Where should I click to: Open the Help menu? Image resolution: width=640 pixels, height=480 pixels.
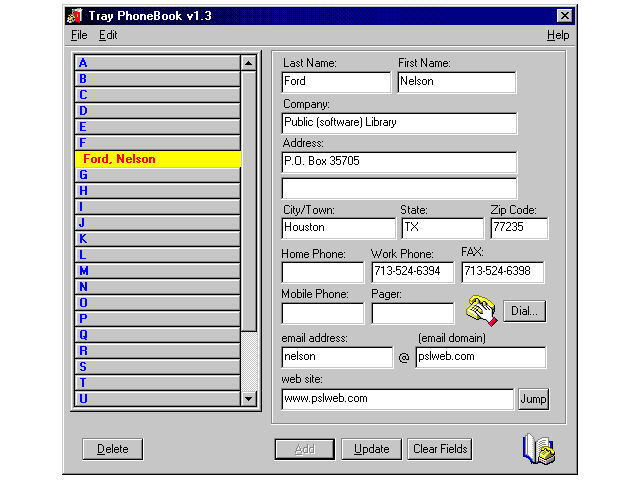tap(557, 35)
